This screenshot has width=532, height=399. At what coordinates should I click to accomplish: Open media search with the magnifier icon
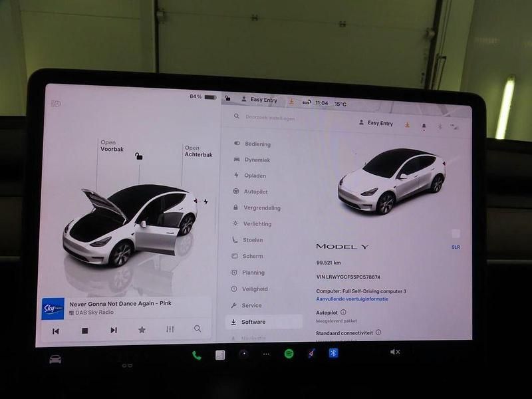coord(198,329)
